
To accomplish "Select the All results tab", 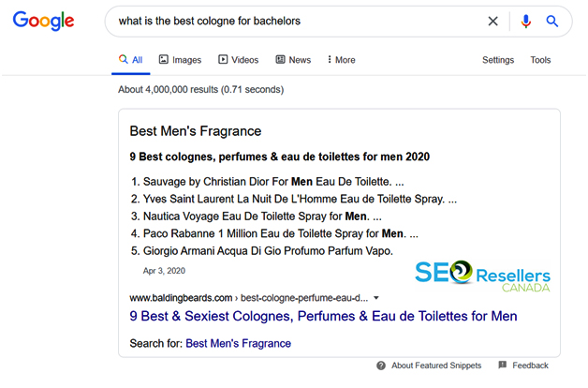I will pyautogui.click(x=130, y=60).
